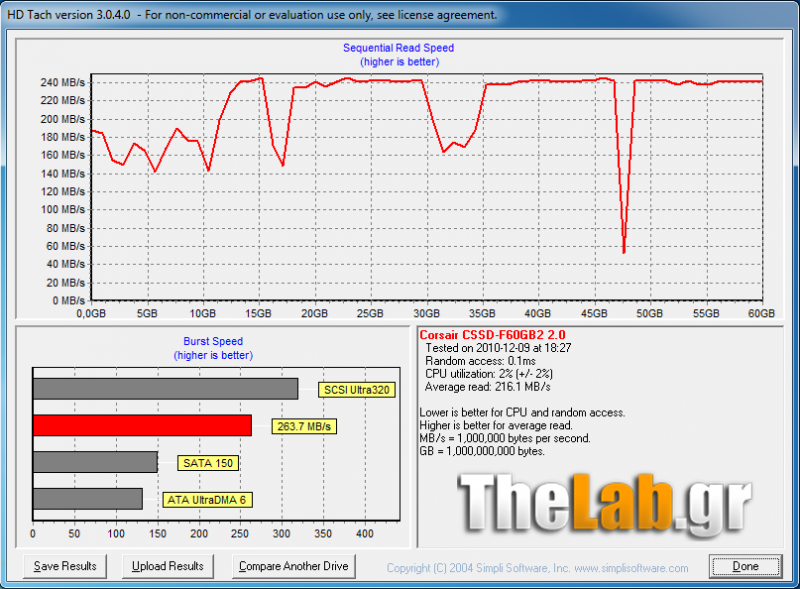Open Compare Another Drive
This screenshot has width=800, height=589.
(x=293, y=566)
